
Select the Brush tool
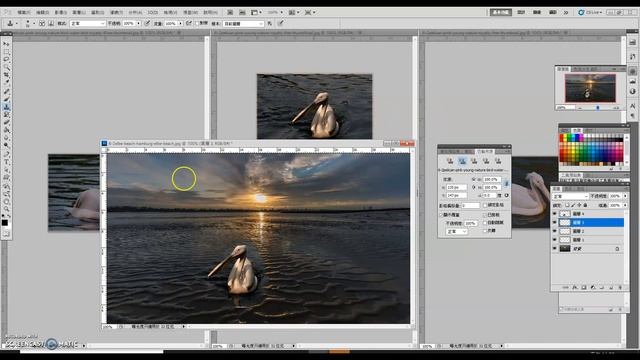pos(6,99)
